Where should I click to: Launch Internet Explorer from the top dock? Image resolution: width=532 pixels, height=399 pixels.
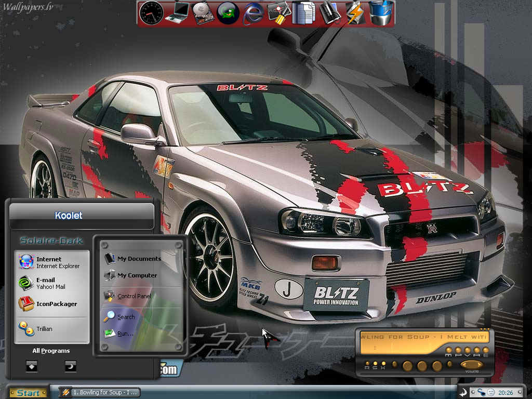[254, 13]
